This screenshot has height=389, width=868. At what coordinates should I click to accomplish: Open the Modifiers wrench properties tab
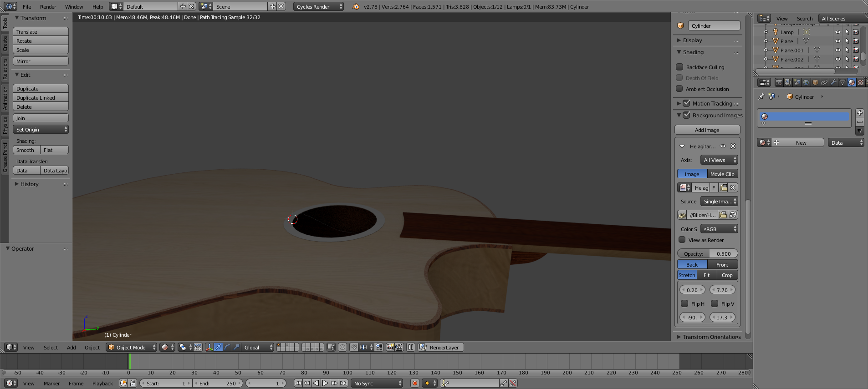pos(834,82)
